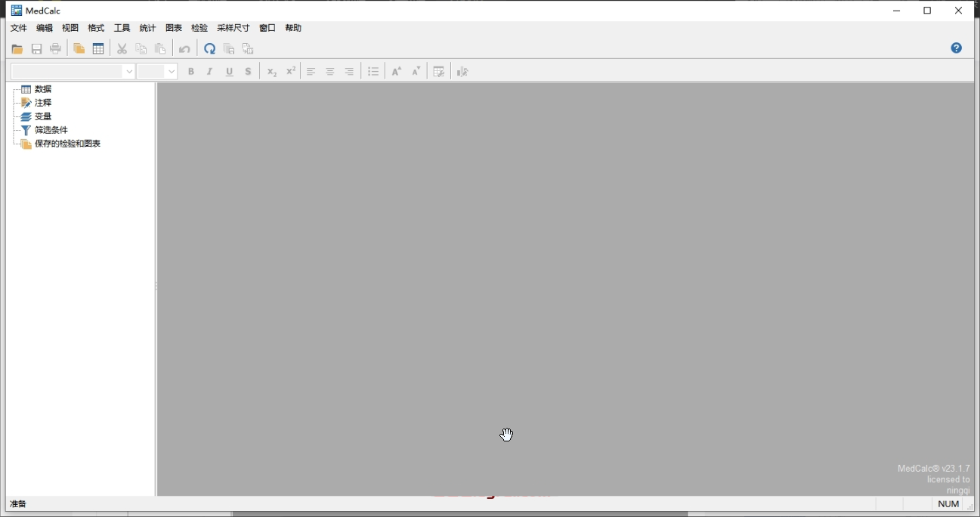Click the 保存的检验和图表 folder icon
The height and width of the screenshot is (517, 980).
pos(26,144)
